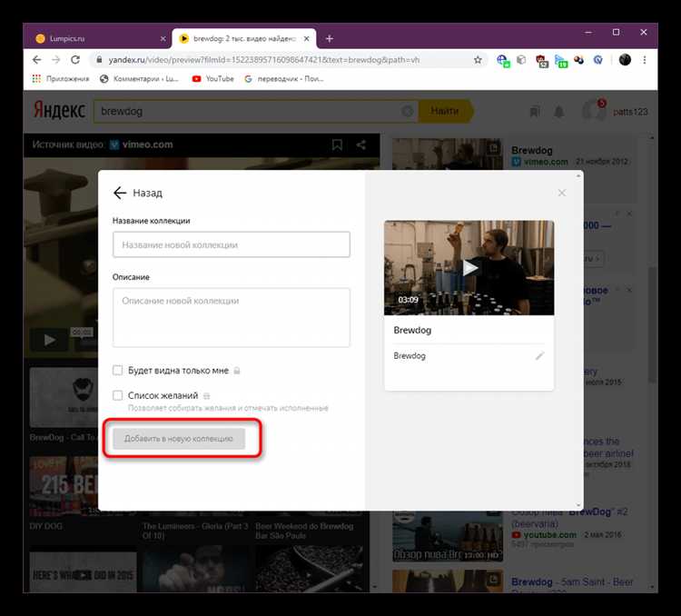Open the HERE'S WHAT video thumbnail
The image size is (681, 616).
click(x=83, y=572)
